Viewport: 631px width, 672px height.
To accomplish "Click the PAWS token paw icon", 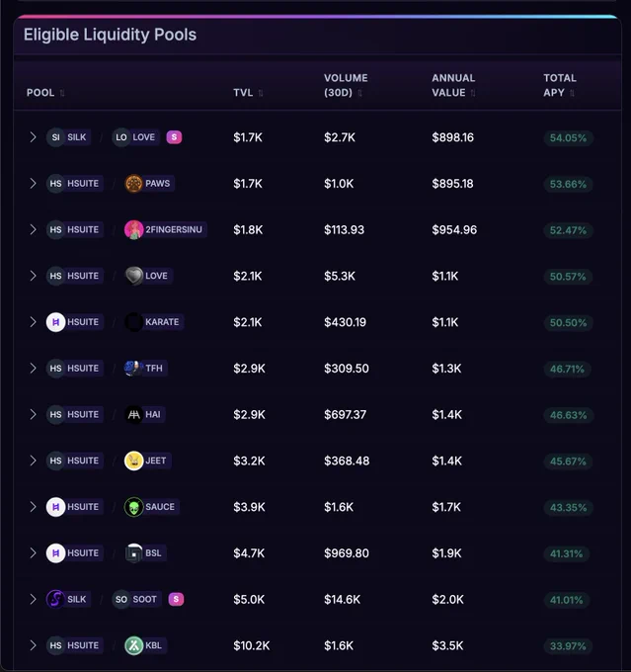I will 133,184.
